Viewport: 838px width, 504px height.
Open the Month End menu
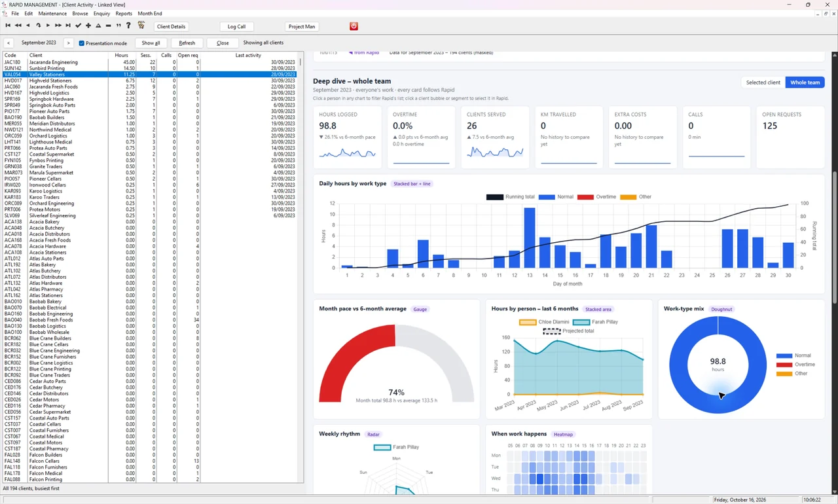coord(150,14)
